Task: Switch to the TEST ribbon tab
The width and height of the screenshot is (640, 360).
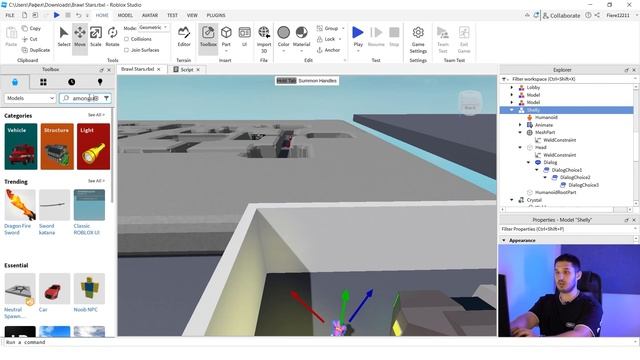Action: click(x=172, y=15)
